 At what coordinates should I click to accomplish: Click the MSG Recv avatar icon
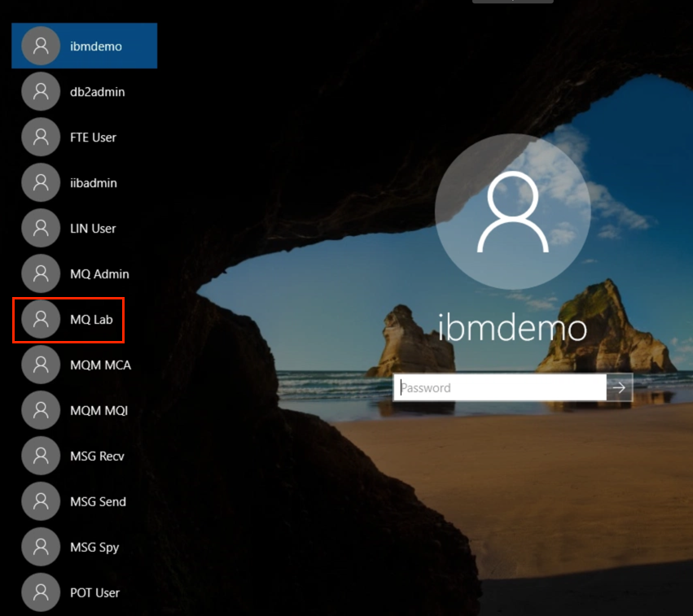(x=41, y=455)
